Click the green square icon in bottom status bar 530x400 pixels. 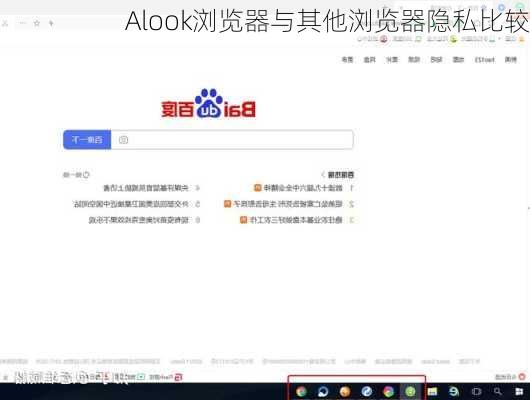click(141, 377)
